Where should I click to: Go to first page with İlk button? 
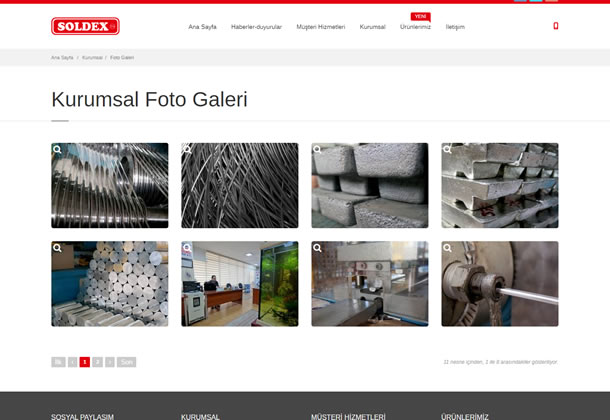tap(58, 362)
